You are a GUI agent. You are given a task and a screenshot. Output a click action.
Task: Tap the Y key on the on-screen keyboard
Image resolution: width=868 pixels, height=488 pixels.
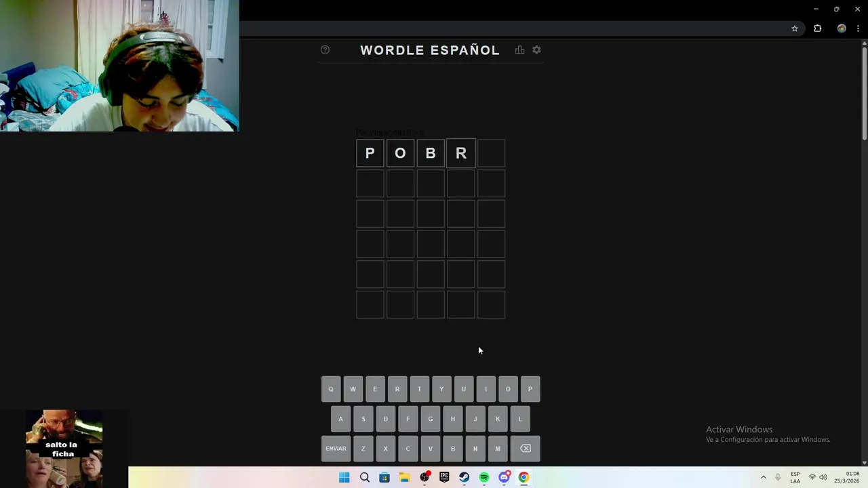(441, 389)
